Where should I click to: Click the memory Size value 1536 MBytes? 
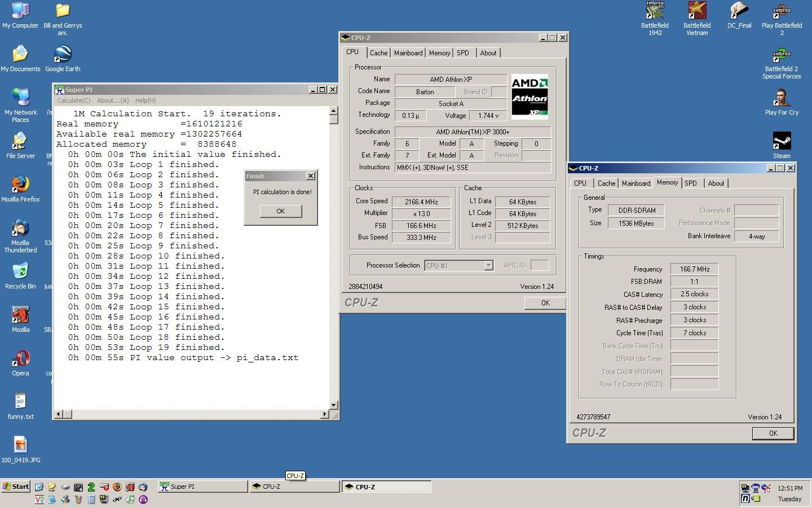(x=636, y=224)
